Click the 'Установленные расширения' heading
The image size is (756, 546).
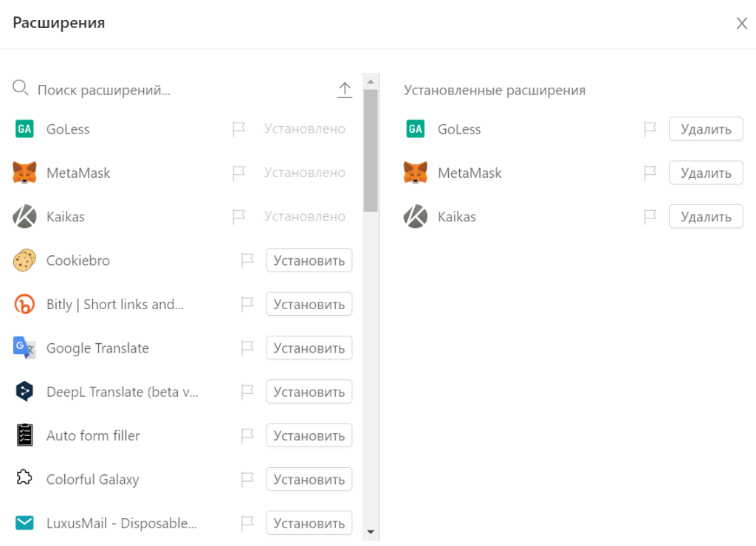coord(495,90)
